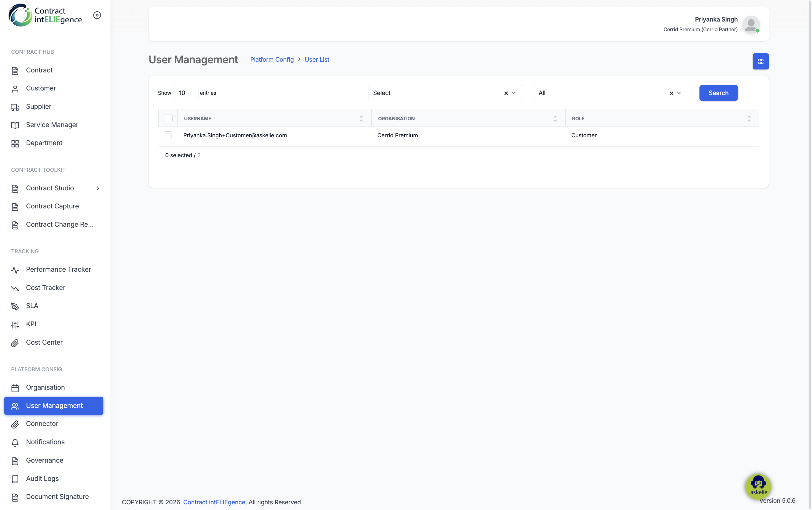This screenshot has width=812, height=510.
Task: Click the Contract intELIEgence logo
Action: [45, 15]
